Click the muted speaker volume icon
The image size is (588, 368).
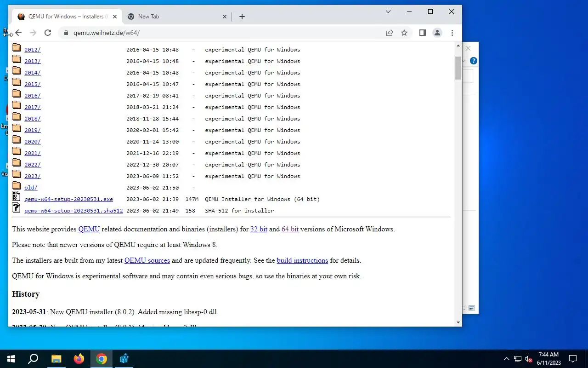529,359
